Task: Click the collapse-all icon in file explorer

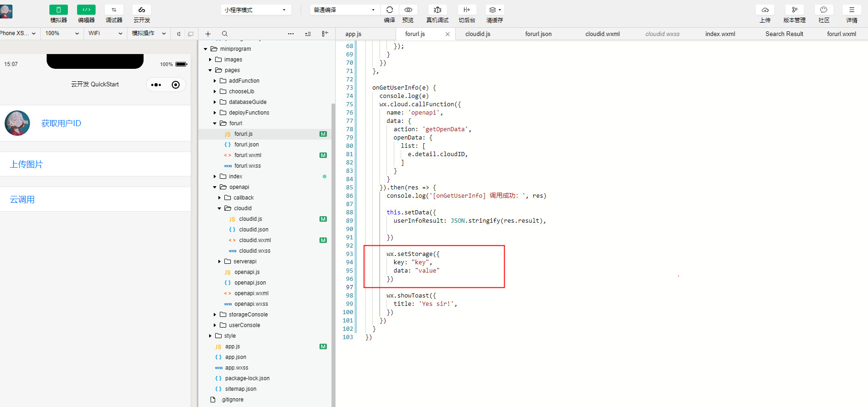Action: coord(308,34)
